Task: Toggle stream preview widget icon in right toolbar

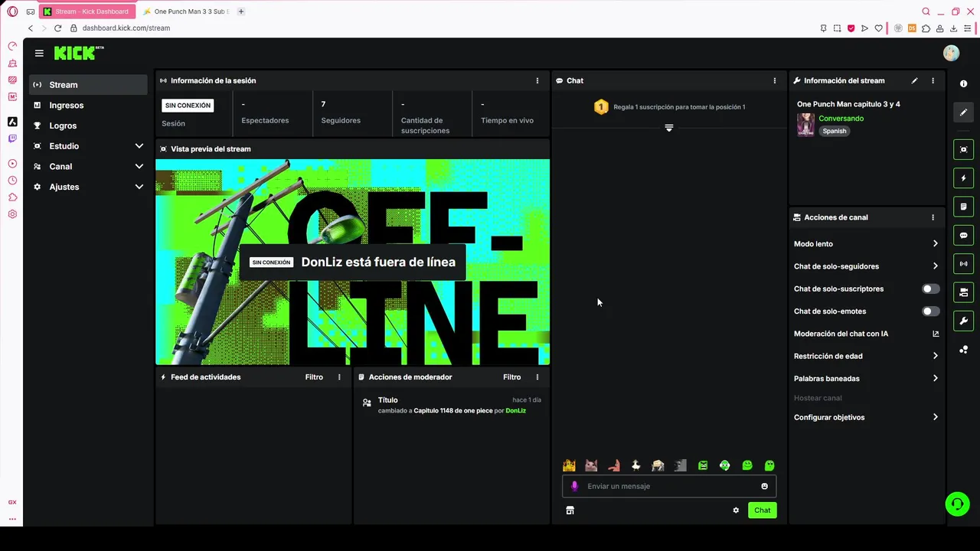Action: click(963, 149)
